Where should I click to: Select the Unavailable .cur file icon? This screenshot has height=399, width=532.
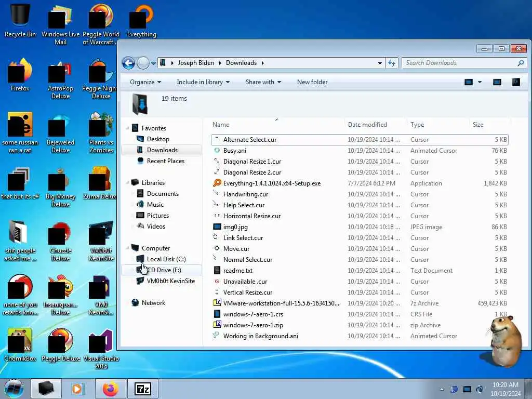point(217,281)
